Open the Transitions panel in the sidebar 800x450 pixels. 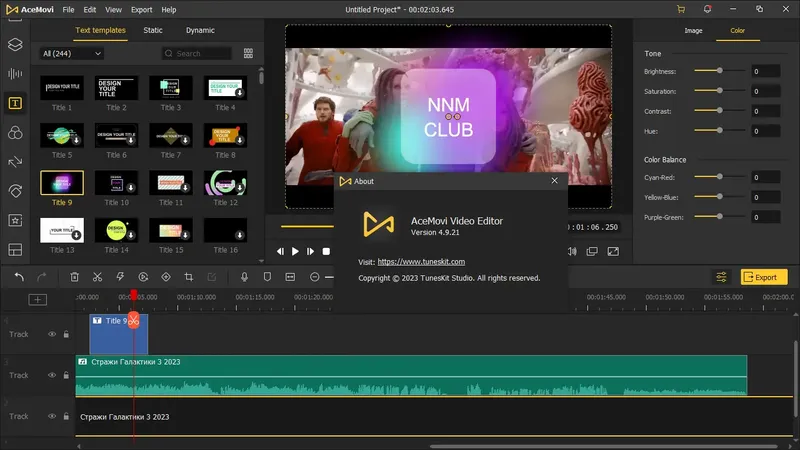click(15, 161)
